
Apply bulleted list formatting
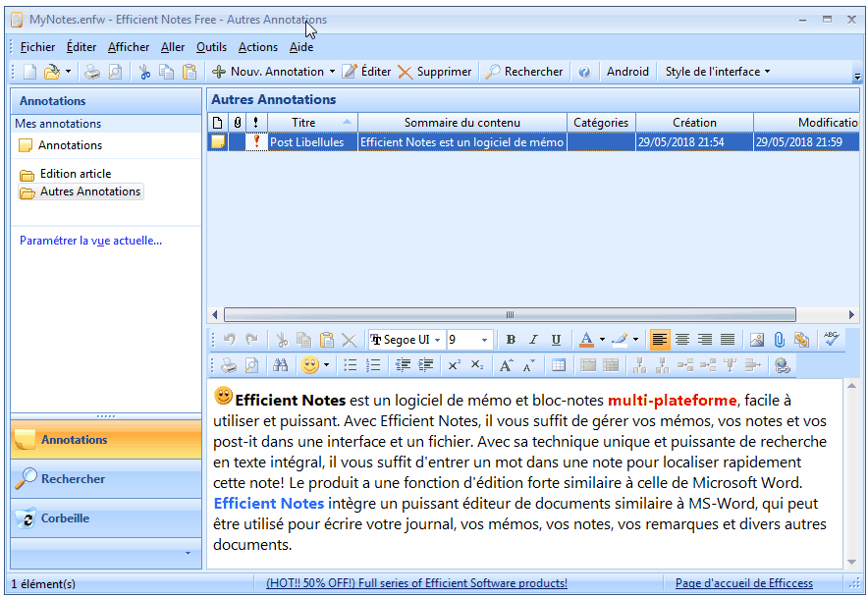click(350, 365)
